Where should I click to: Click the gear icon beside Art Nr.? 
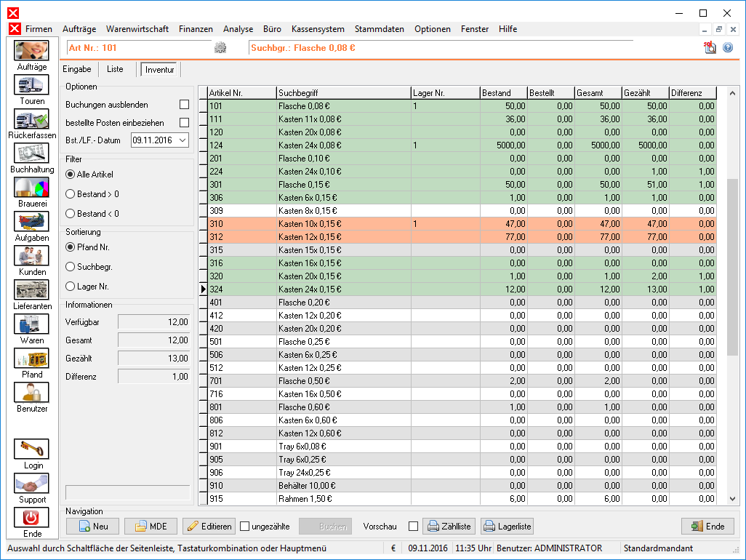tap(220, 47)
